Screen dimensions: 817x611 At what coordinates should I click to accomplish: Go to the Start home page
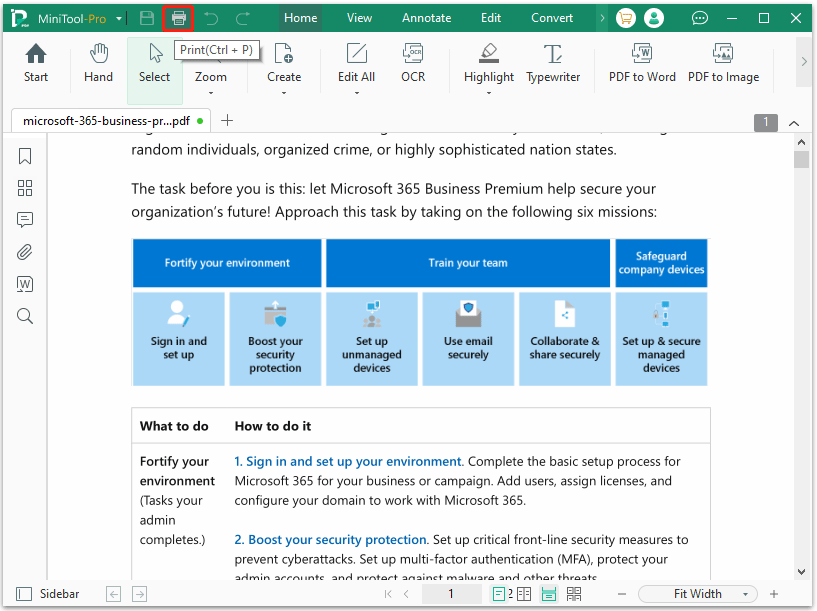[35, 64]
